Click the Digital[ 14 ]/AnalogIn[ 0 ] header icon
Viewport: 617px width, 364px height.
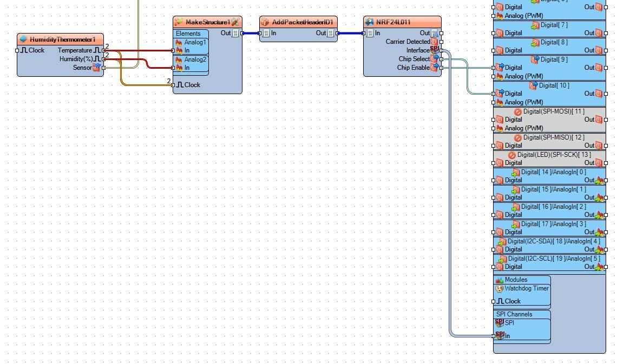point(516,173)
